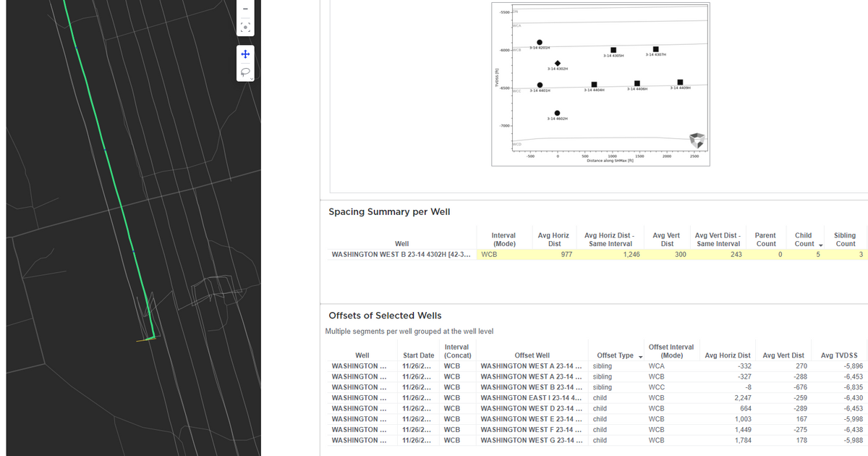The height and width of the screenshot is (456, 868).
Task: Click the square marker for well 3-14 4404H
Action: click(594, 85)
